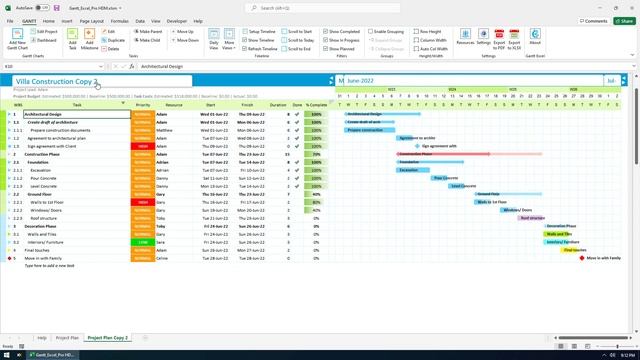This screenshot has height=360, width=640.
Task: Collapse the ribbon with the chevron
Action: pos(632,55)
